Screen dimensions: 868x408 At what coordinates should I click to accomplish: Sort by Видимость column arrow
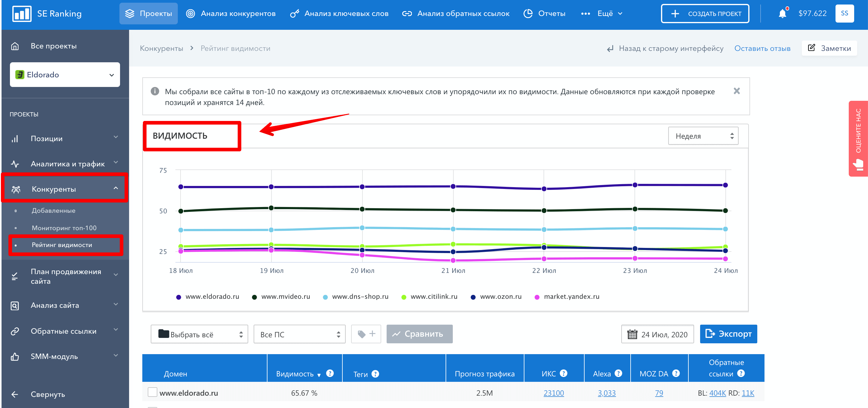(x=319, y=375)
